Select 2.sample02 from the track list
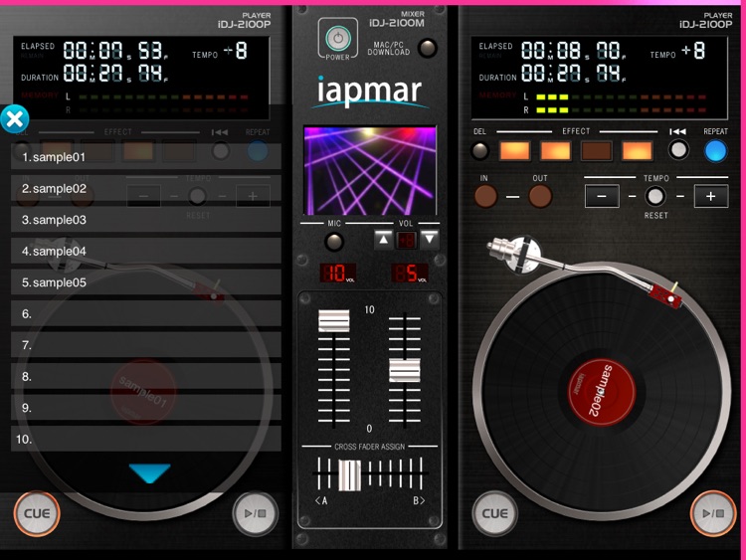746x560 pixels. coord(145,188)
